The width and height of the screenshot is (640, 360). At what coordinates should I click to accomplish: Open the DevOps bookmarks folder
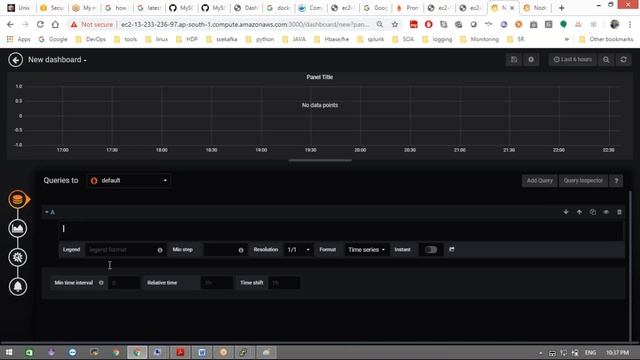pos(91,39)
